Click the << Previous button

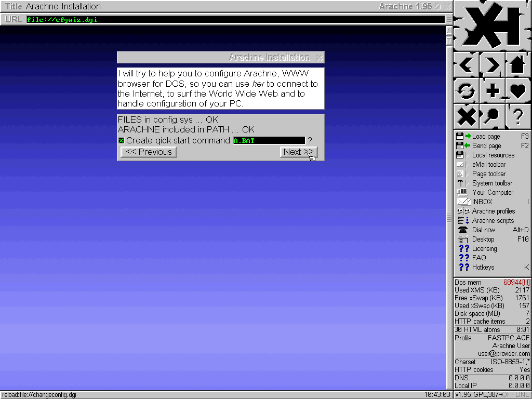[x=149, y=152]
